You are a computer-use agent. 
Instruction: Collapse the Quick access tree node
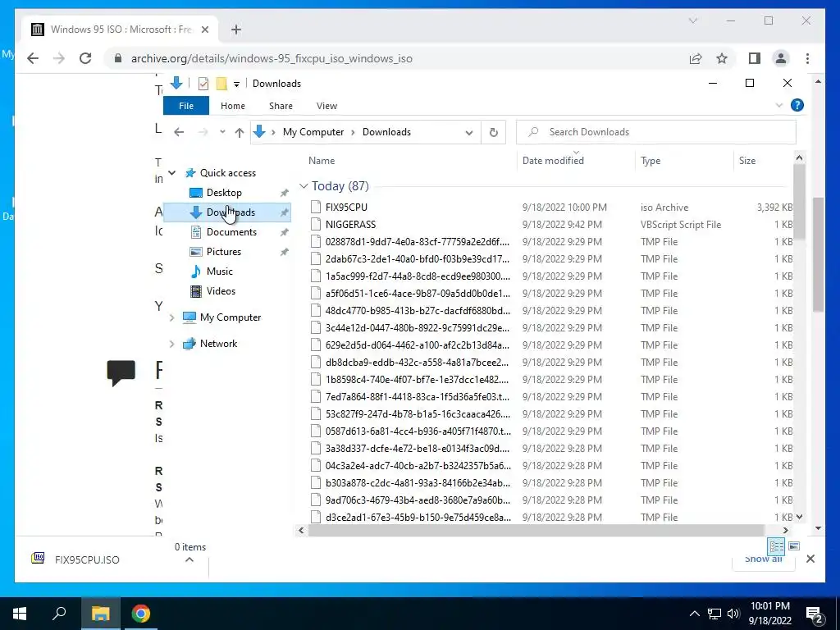coord(172,172)
